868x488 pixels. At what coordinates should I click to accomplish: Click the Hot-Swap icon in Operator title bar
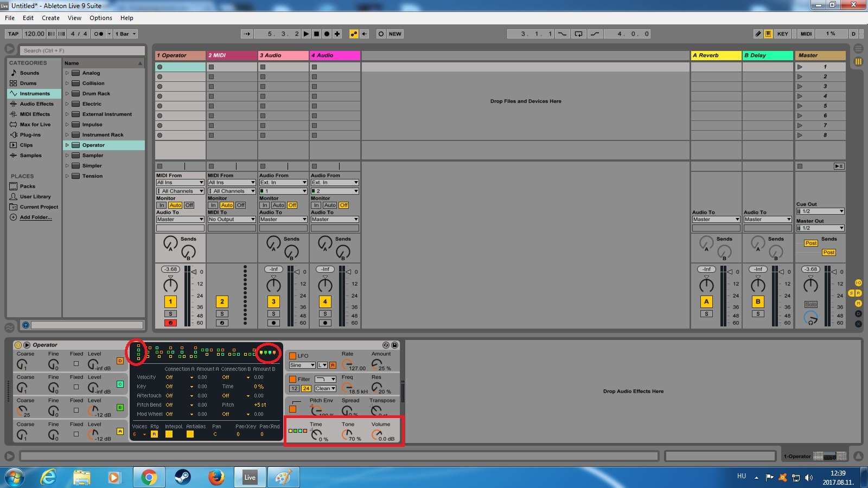coord(386,345)
